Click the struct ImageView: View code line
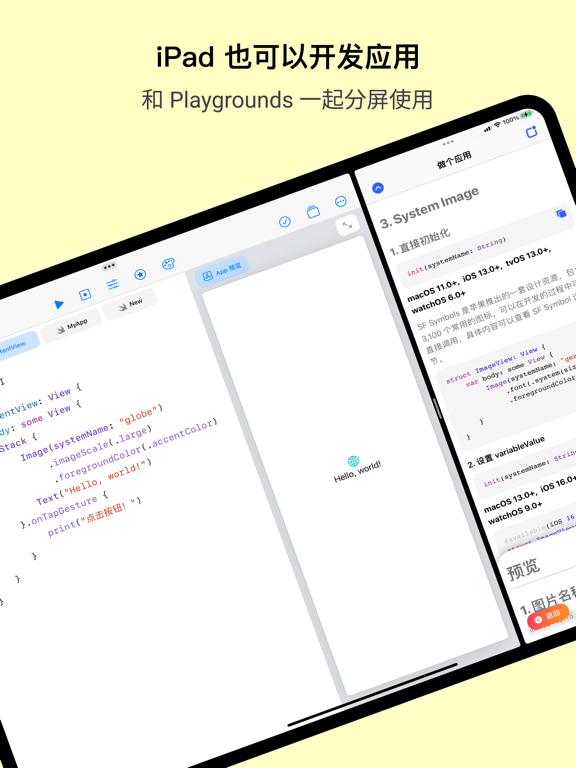This screenshot has width=576, height=768. [x=496, y=363]
